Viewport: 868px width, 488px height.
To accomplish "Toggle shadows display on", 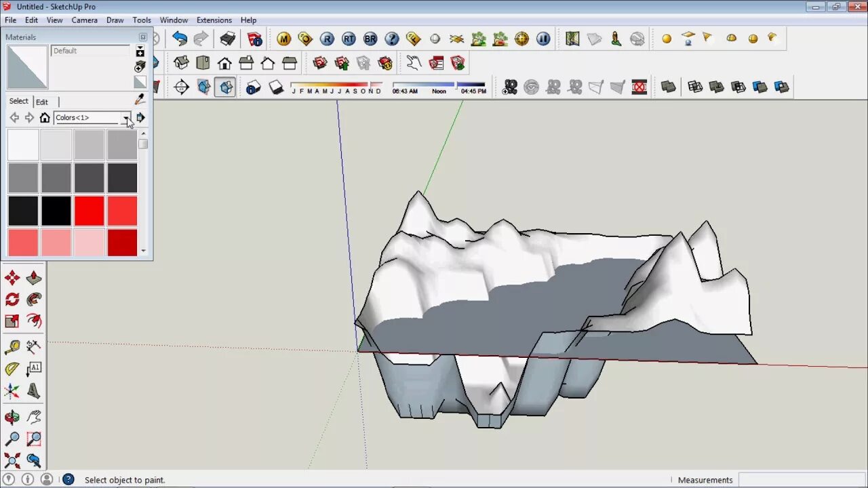I will tap(276, 87).
